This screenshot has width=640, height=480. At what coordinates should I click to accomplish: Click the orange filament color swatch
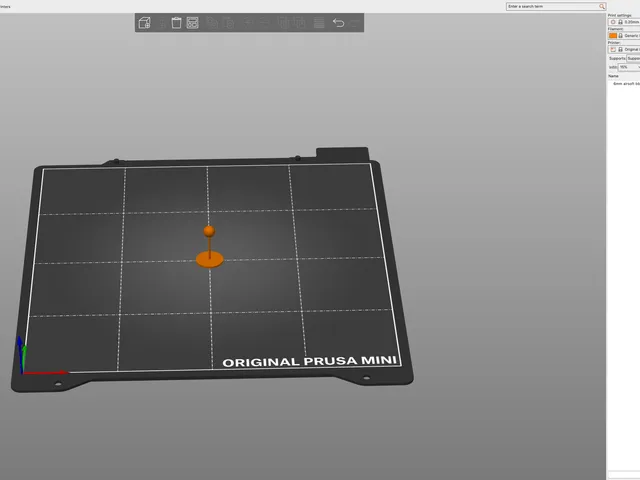[613, 36]
